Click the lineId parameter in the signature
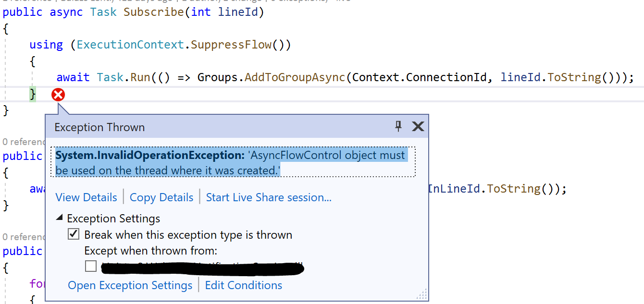 tap(237, 12)
